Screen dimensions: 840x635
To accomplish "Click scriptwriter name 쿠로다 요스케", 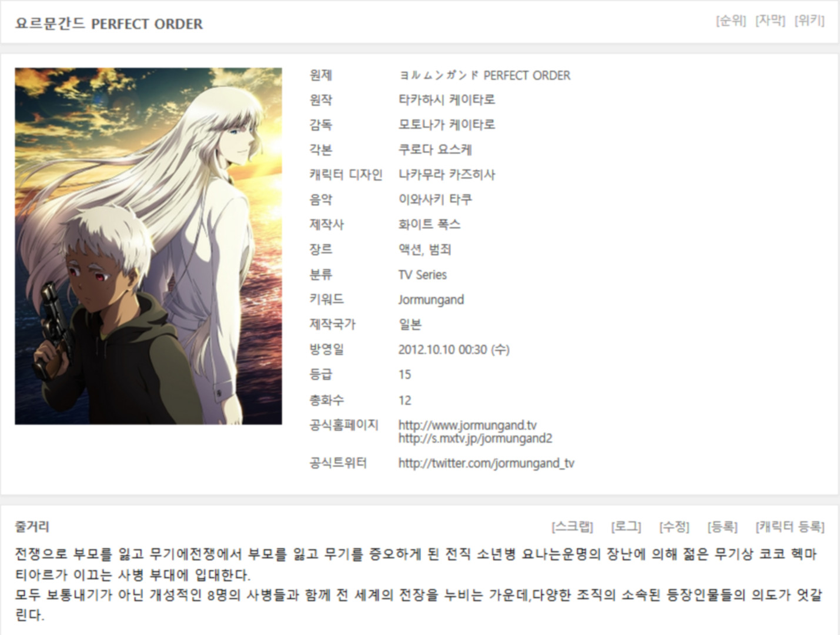I will tap(435, 149).
